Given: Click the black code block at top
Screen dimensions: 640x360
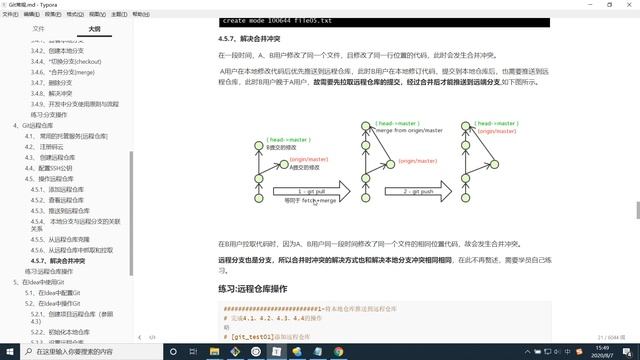Looking at the screenshot, I should (384, 22).
